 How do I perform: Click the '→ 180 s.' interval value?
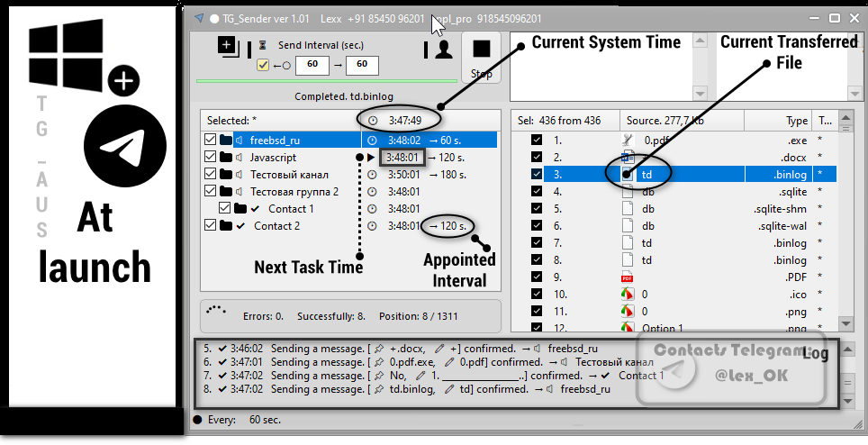click(x=448, y=175)
